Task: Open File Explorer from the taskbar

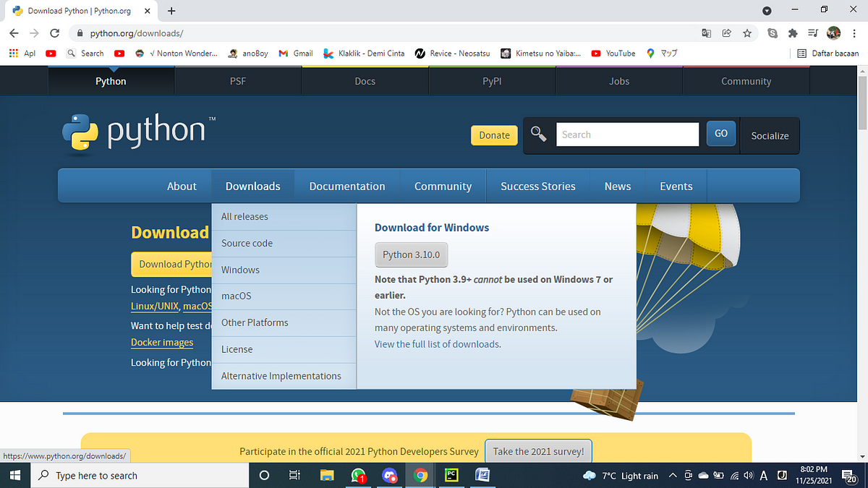Action: coord(328,476)
